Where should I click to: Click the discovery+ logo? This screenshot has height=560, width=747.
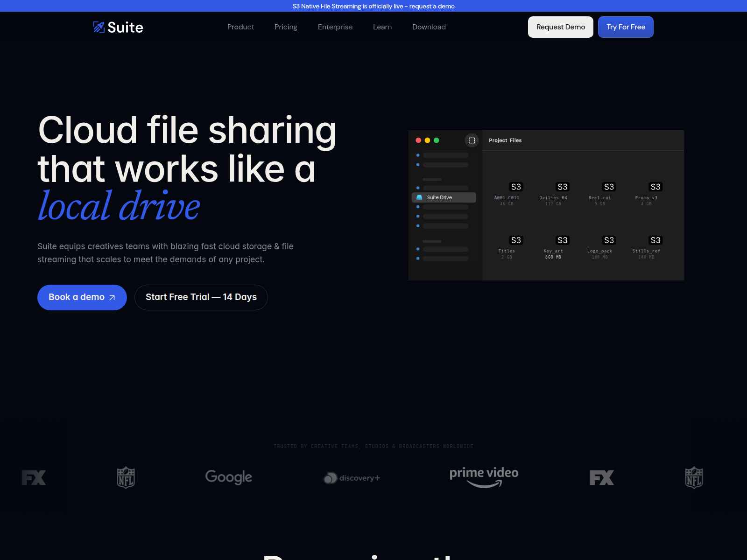[x=352, y=478]
